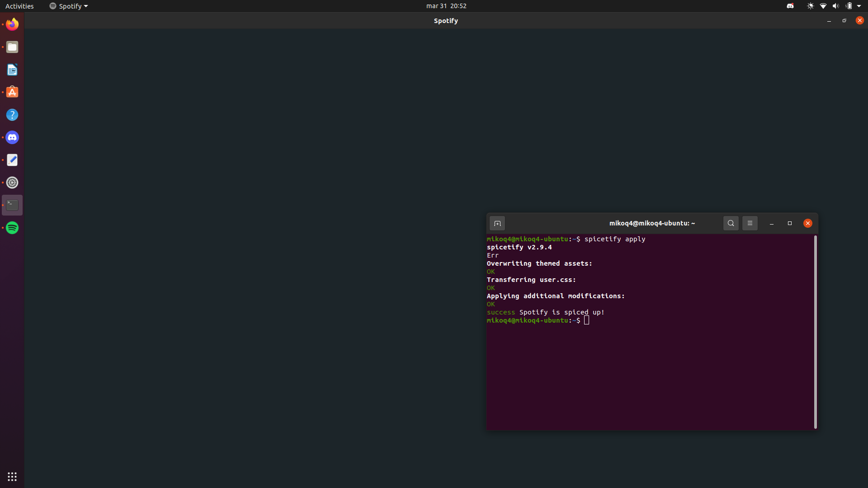
Task: Open terminal search
Action: (x=731, y=223)
